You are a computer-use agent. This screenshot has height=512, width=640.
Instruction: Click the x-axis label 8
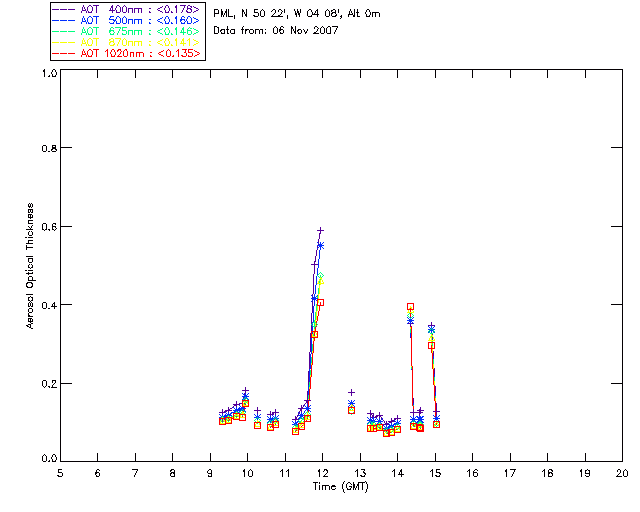pos(173,473)
